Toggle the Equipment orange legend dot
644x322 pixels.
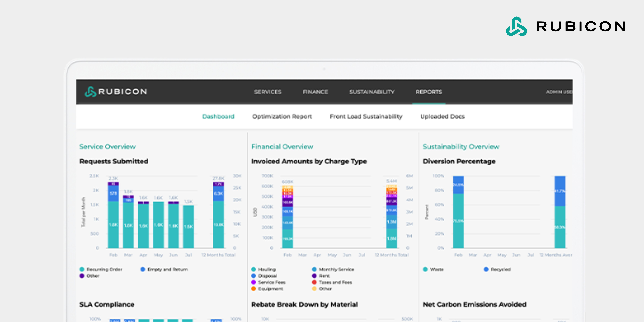pyautogui.click(x=254, y=289)
